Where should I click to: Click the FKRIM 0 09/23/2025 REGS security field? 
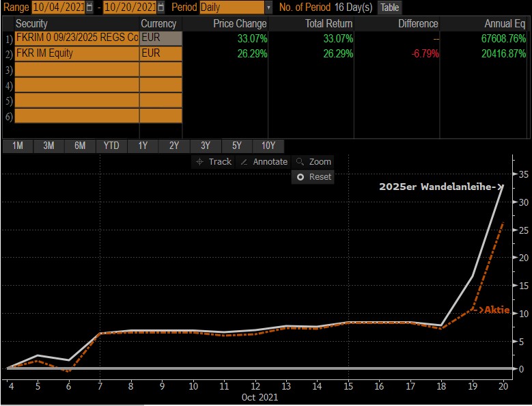pos(76,38)
